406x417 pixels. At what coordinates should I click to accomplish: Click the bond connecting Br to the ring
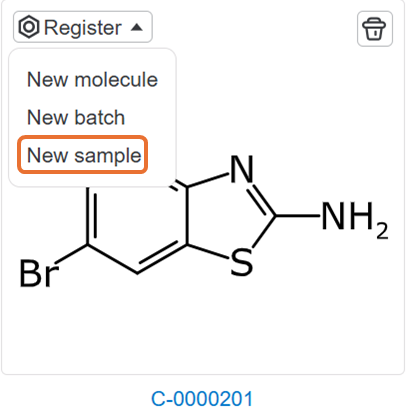point(72,254)
